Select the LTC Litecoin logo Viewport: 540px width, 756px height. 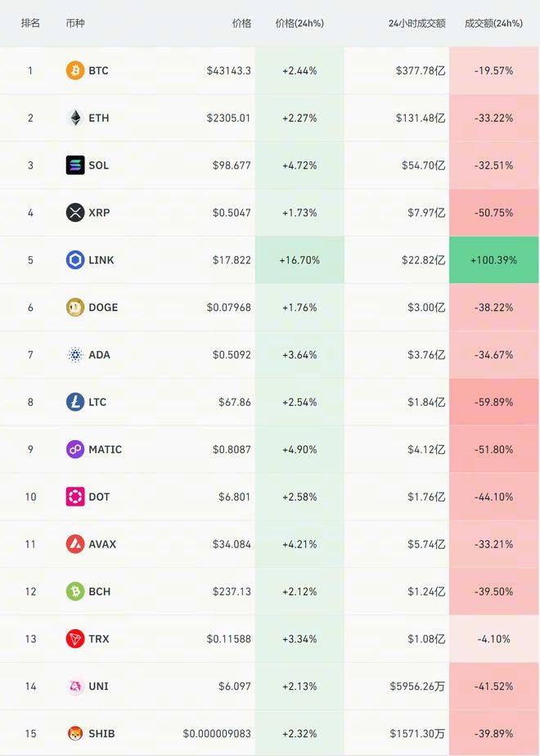[75, 402]
